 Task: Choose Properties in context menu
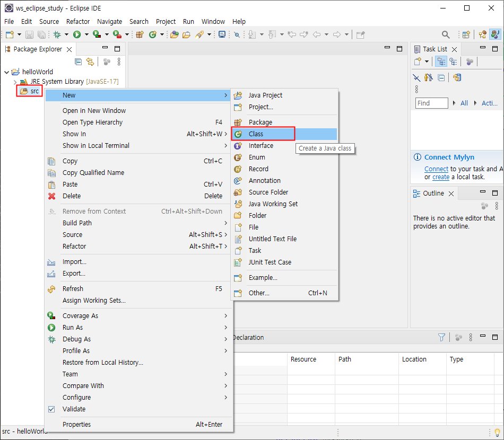(138, 424)
